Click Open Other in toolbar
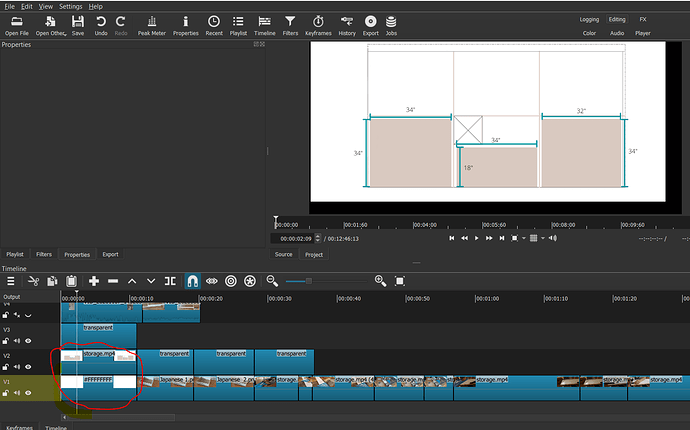 51,26
